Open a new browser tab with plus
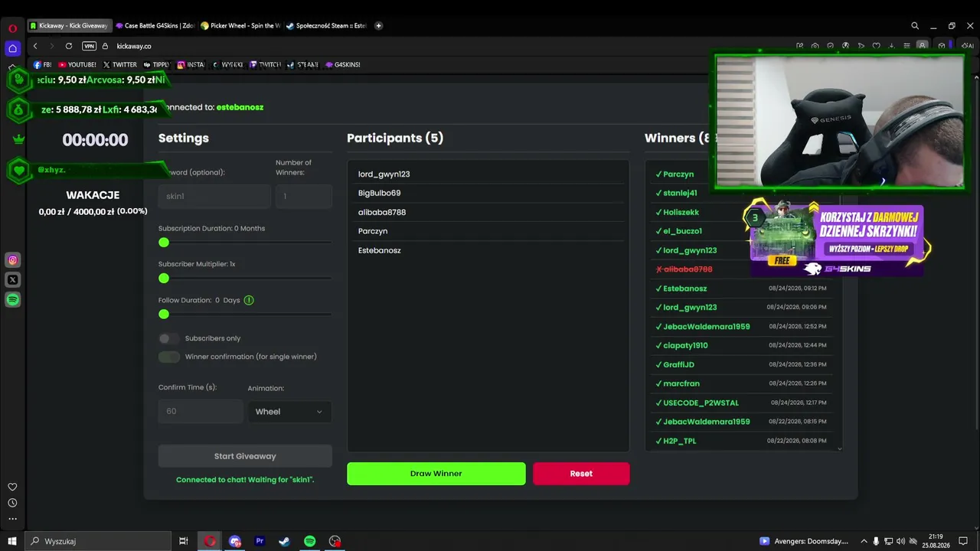This screenshot has width=980, height=551. point(378,25)
